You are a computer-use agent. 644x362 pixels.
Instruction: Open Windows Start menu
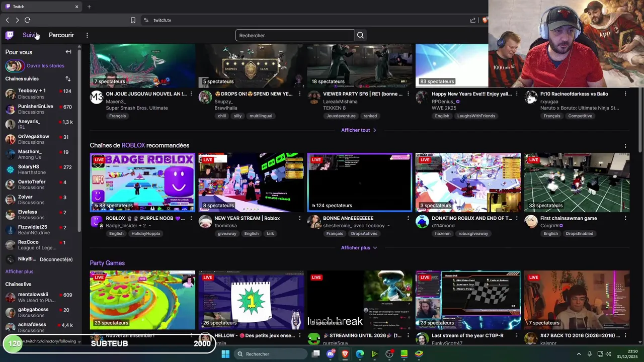tap(225, 354)
